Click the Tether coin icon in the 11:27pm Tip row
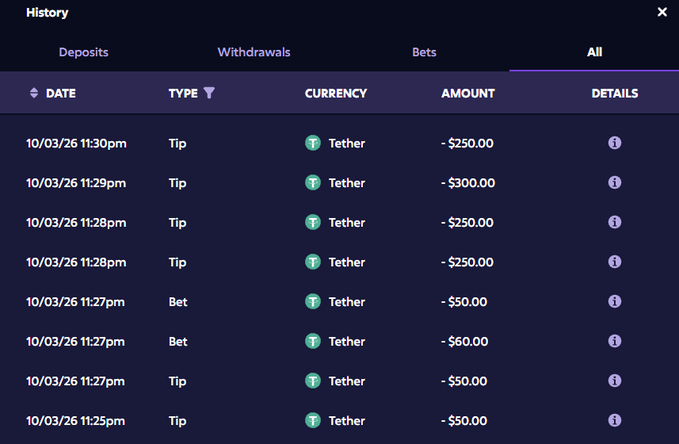This screenshot has width=679, height=444. [x=313, y=381]
